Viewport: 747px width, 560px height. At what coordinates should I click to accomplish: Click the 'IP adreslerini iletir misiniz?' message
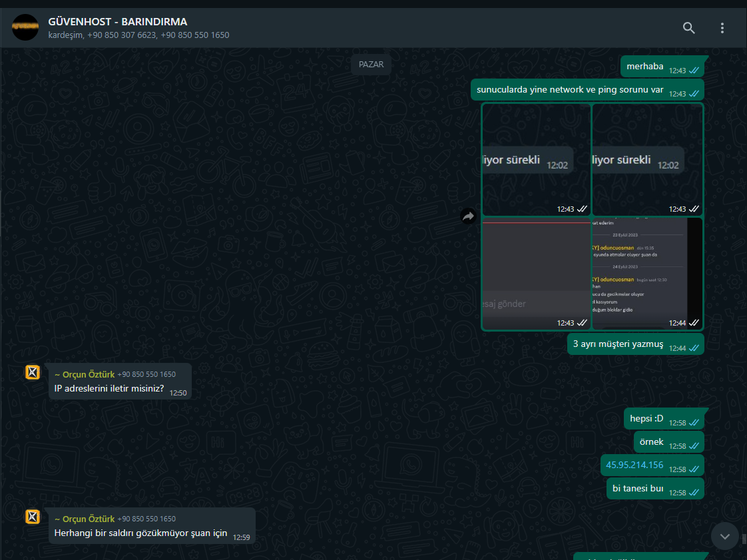120,382
